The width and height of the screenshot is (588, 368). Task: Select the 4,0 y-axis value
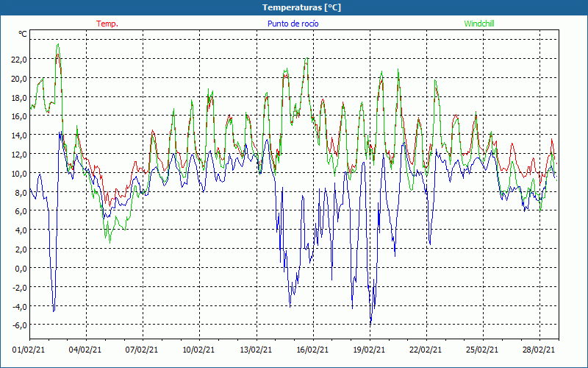click(x=21, y=230)
